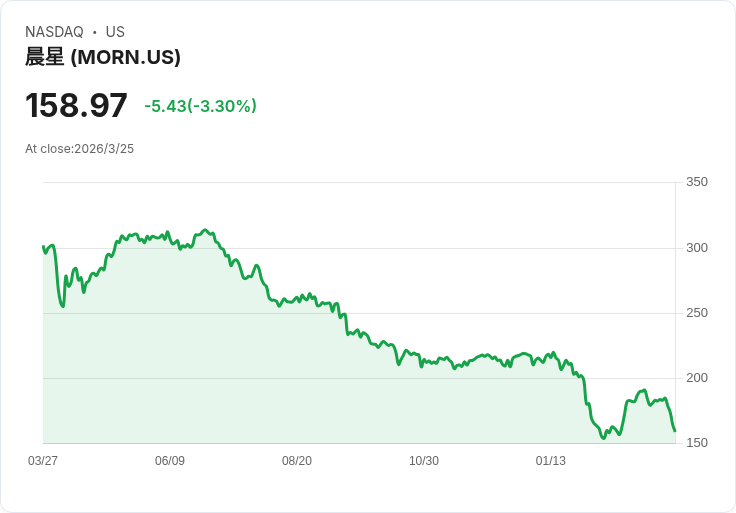Click the At close:2026/3/25 timestamp

[79, 149]
